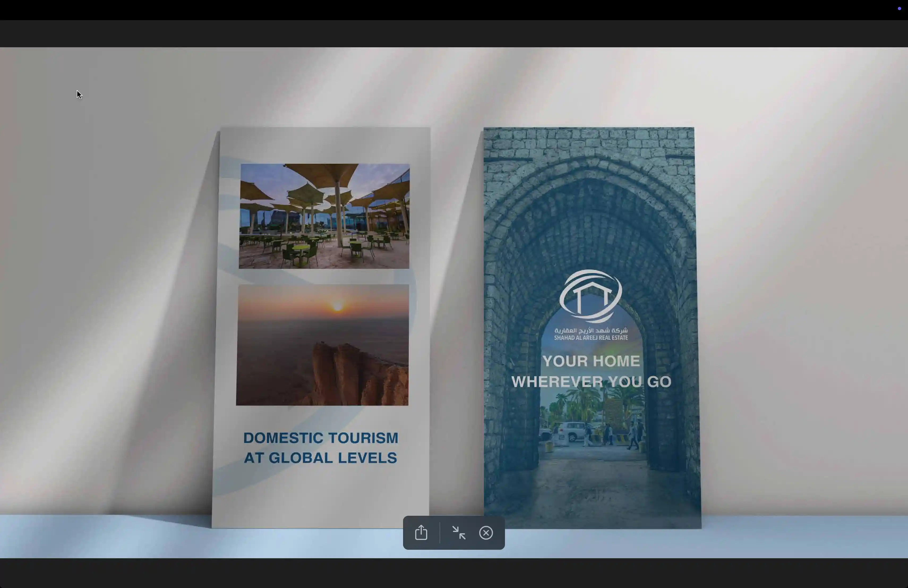Click the light blue floor surface
The width and height of the screenshot is (908, 588).
click(x=114, y=538)
